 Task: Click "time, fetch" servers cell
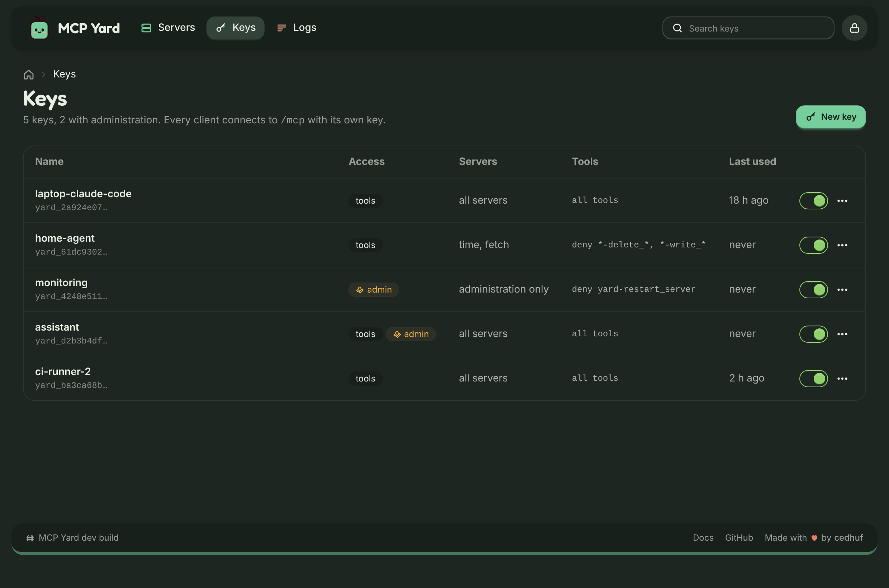(484, 245)
